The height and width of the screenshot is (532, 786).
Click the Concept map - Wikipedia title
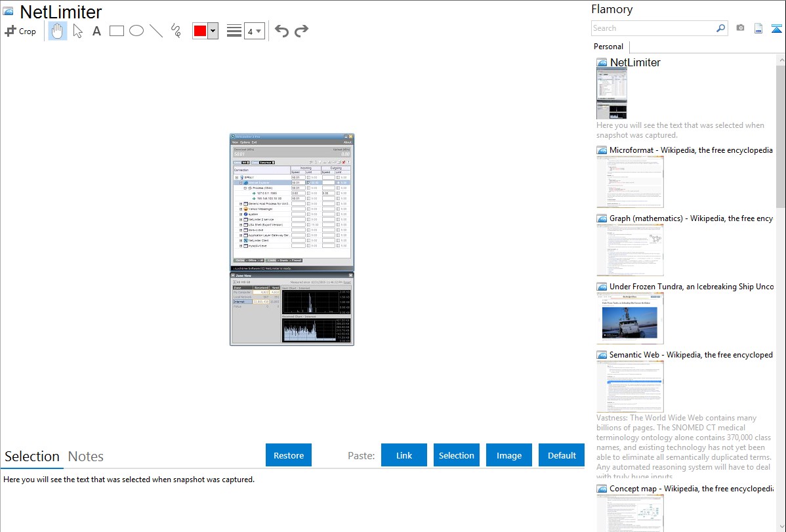point(691,488)
